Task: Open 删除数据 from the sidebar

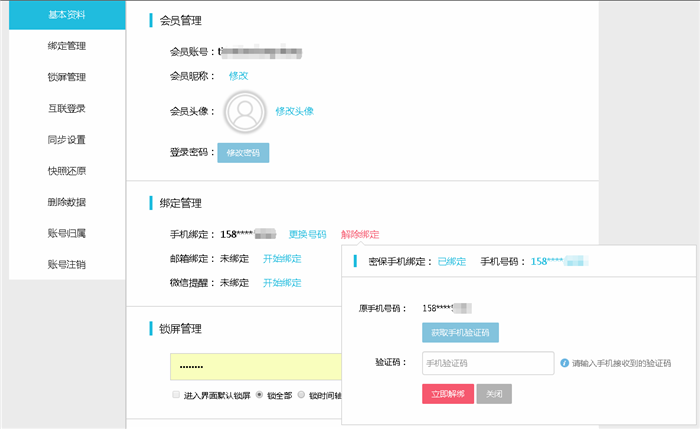Action: pos(67,202)
